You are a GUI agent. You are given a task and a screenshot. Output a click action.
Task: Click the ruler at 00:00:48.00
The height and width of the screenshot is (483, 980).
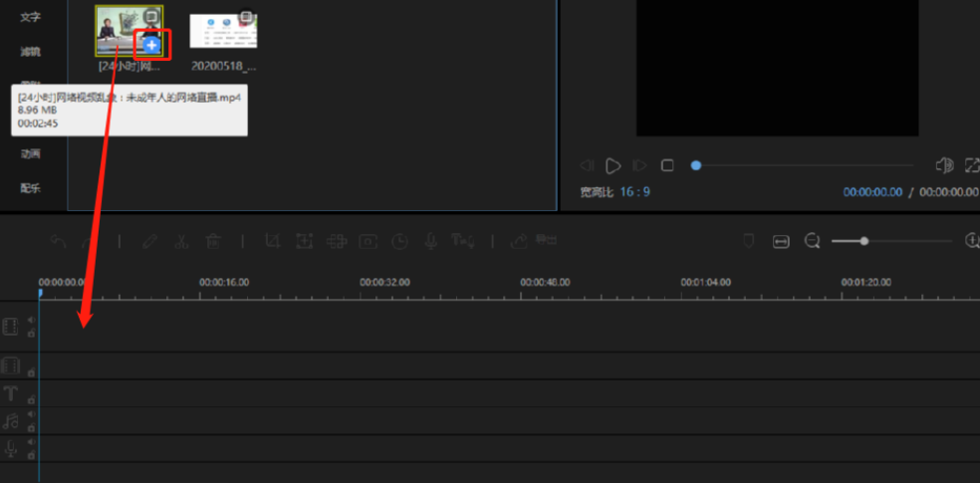[x=545, y=283]
